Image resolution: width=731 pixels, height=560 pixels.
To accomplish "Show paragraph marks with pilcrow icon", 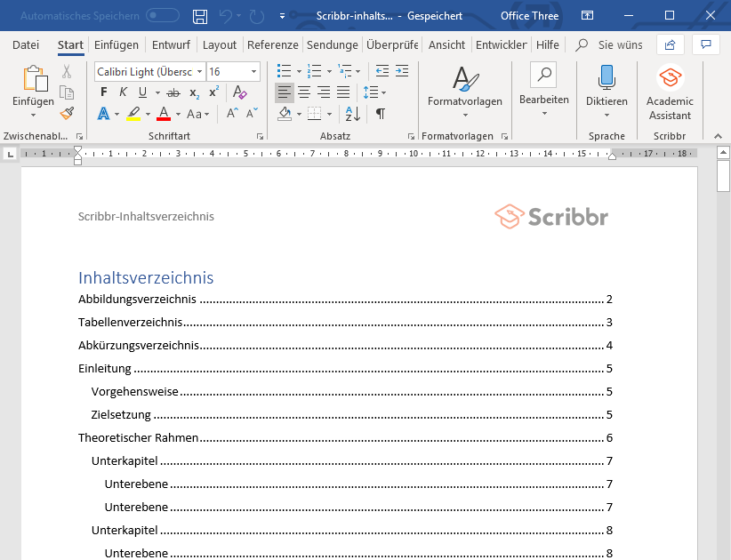I will [x=381, y=114].
